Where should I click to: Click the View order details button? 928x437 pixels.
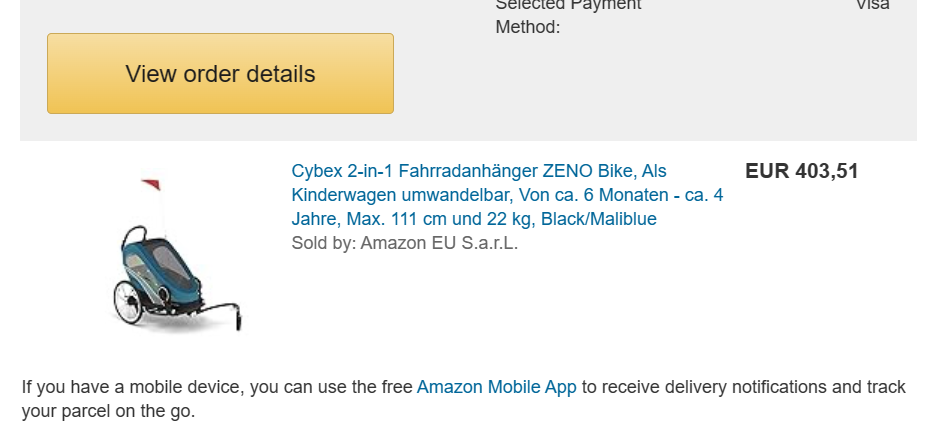[220, 74]
